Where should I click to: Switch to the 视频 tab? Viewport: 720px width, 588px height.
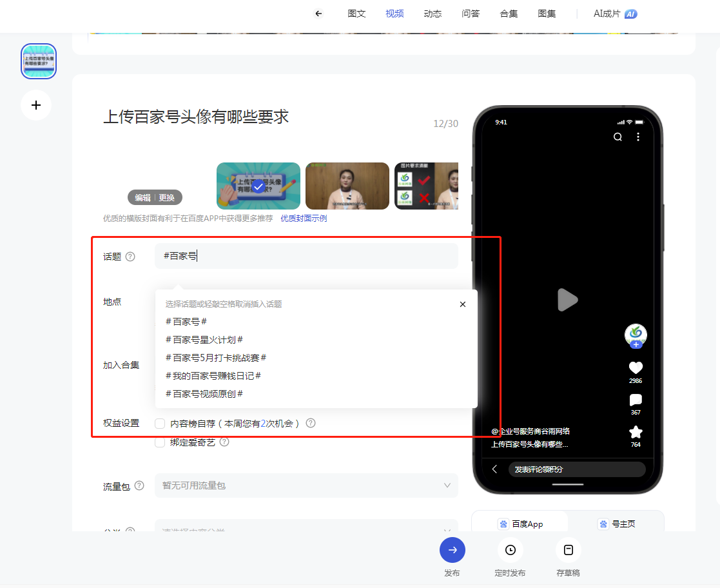point(395,14)
